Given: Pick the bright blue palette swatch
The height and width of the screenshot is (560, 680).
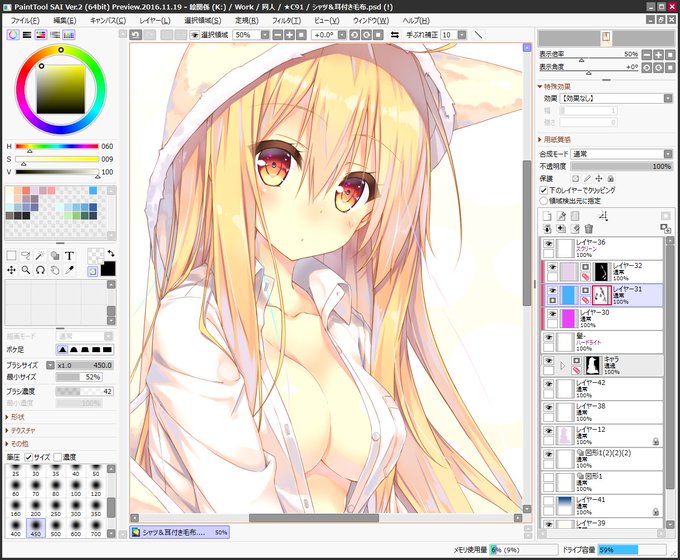Looking at the screenshot, I should point(93,190).
